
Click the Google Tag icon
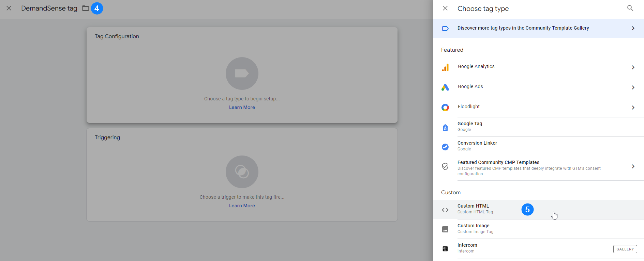point(445,128)
